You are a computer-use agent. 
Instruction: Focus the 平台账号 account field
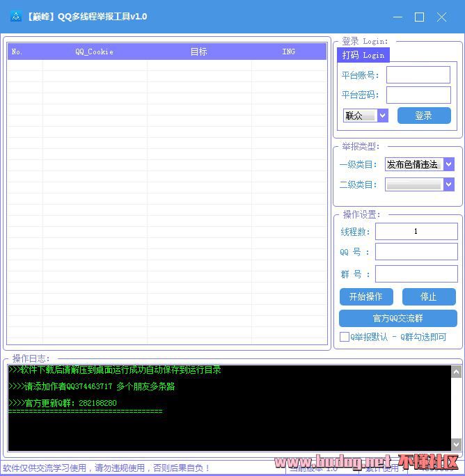click(x=418, y=75)
